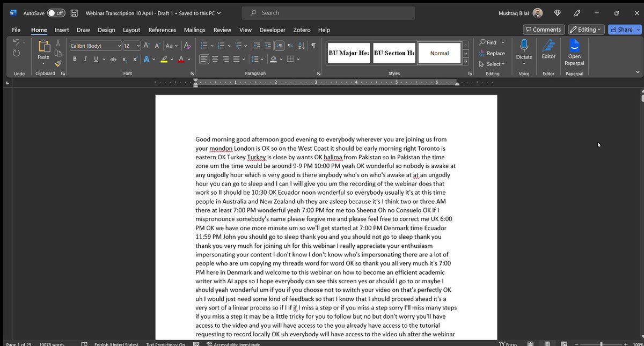
Task: Start Dictate with microphone icon
Action: point(524,45)
